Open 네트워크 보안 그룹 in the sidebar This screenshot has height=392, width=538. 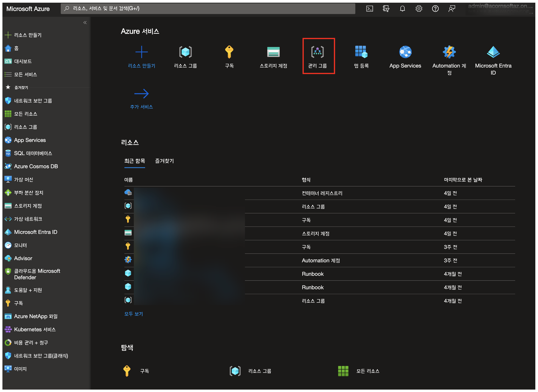(28, 101)
